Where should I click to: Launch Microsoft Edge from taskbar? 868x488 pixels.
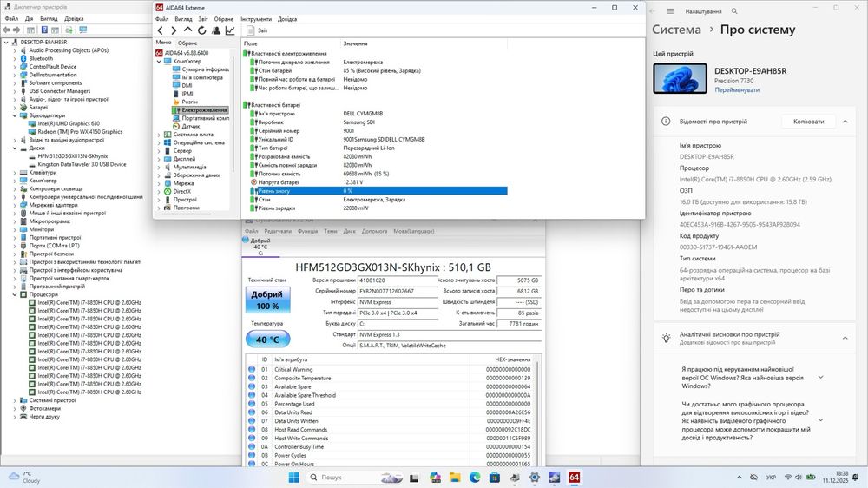pos(475,477)
